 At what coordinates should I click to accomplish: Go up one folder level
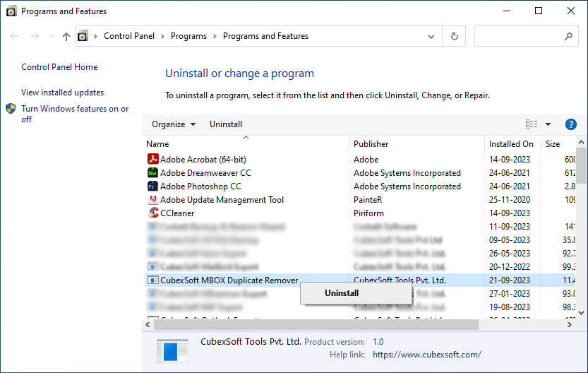coord(66,36)
